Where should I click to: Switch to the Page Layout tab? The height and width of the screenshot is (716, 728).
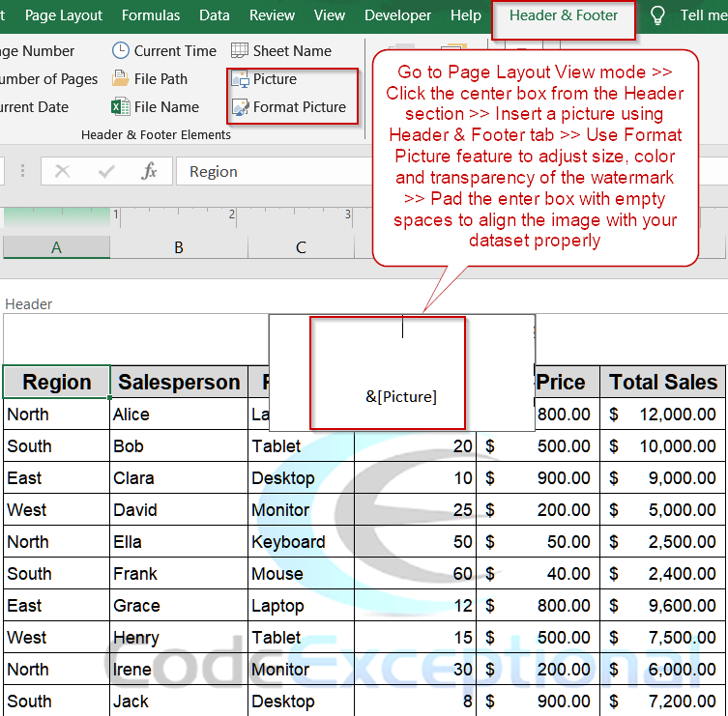(64, 15)
